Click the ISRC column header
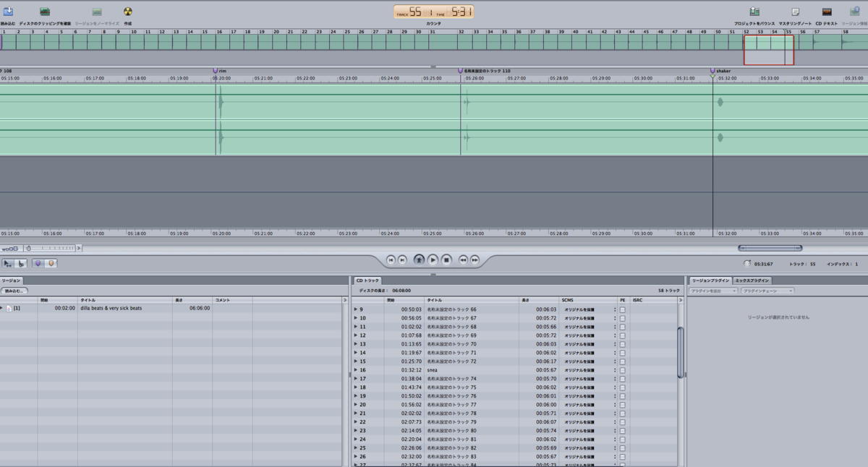The height and width of the screenshot is (467, 868). (x=653, y=299)
